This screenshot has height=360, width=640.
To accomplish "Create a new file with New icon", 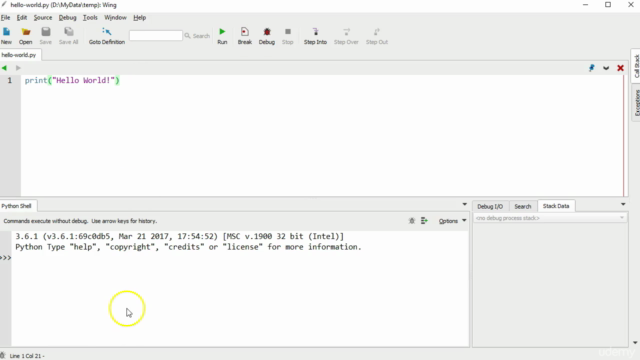I will [x=7, y=36].
